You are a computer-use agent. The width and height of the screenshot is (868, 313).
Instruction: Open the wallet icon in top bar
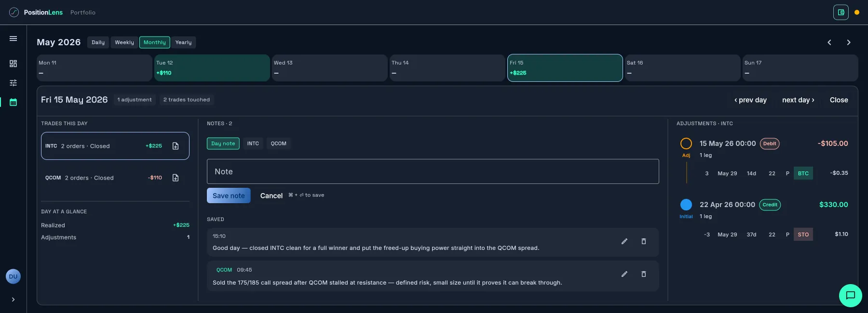tap(841, 13)
